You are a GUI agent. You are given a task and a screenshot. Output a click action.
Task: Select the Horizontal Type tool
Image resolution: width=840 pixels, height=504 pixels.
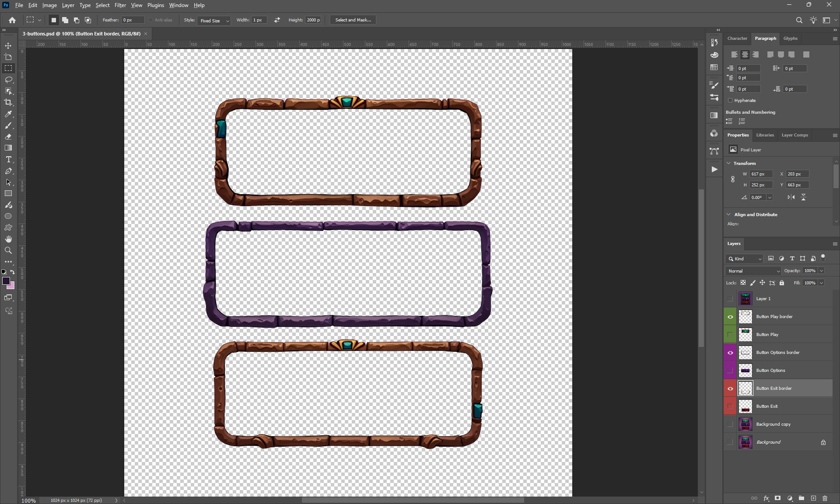tap(8, 159)
